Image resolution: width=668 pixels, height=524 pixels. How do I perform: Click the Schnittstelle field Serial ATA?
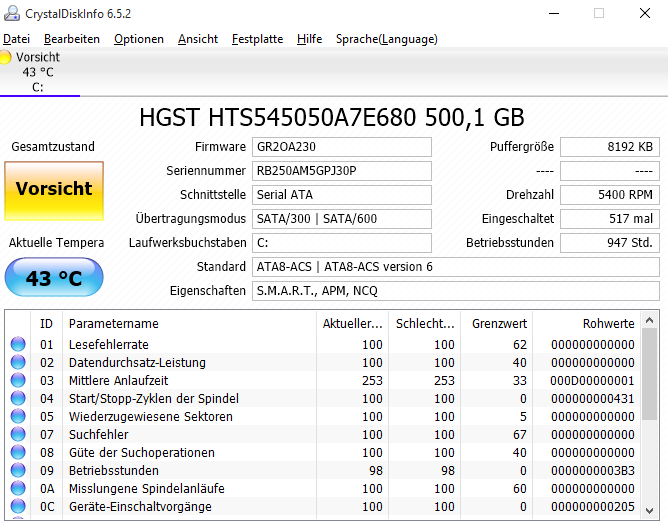click(342, 195)
